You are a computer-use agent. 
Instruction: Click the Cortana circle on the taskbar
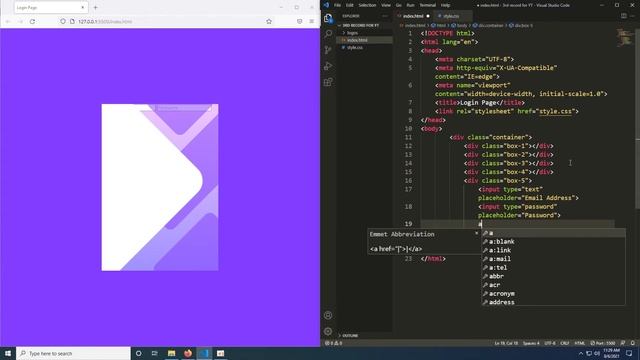(x=138, y=353)
